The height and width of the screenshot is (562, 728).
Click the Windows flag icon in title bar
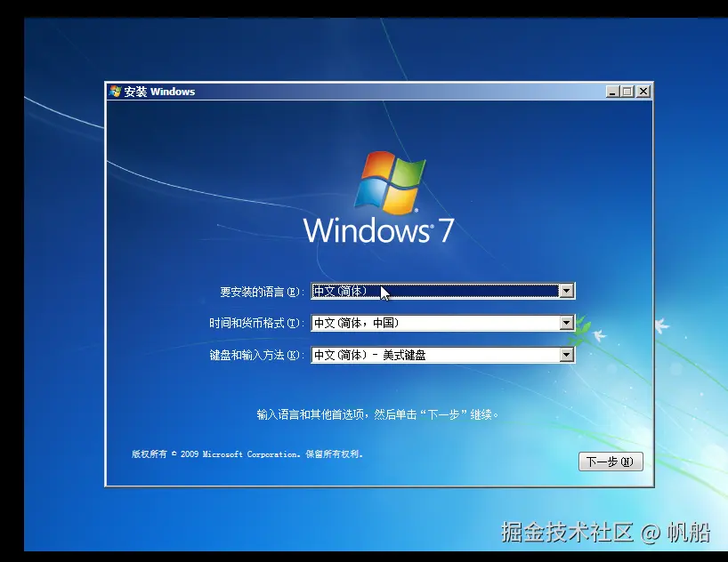[x=115, y=92]
